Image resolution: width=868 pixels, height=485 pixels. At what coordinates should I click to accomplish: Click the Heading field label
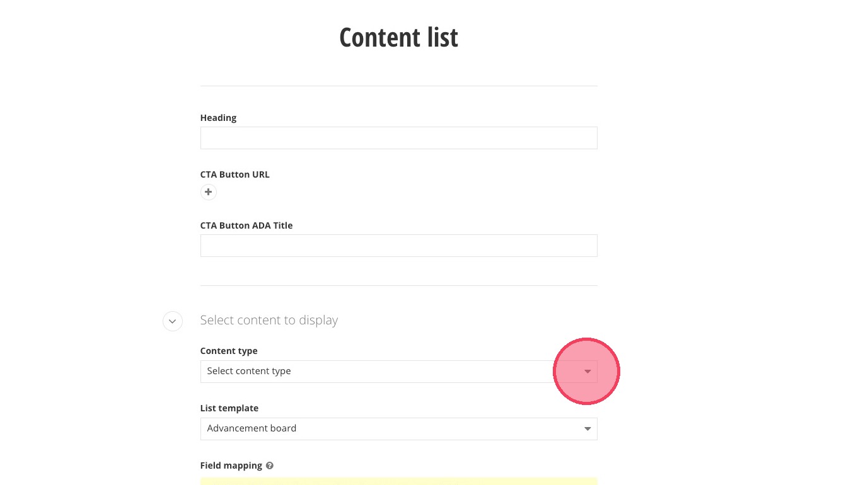[218, 118]
